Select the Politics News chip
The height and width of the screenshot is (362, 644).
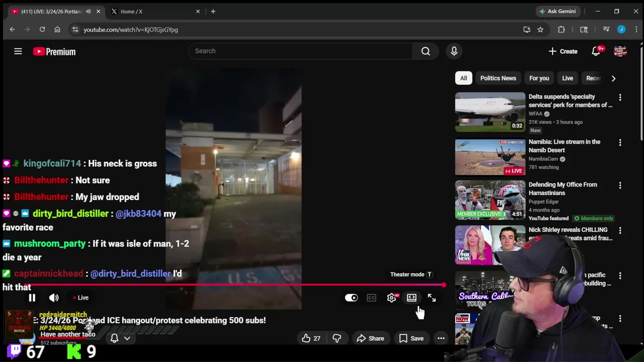[x=498, y=78]
